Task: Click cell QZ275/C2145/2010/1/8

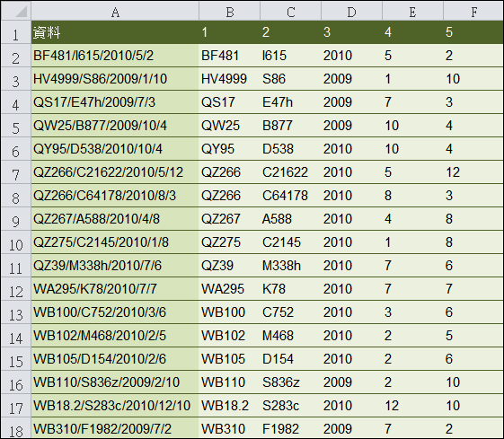Action: [x=115, y=242]
